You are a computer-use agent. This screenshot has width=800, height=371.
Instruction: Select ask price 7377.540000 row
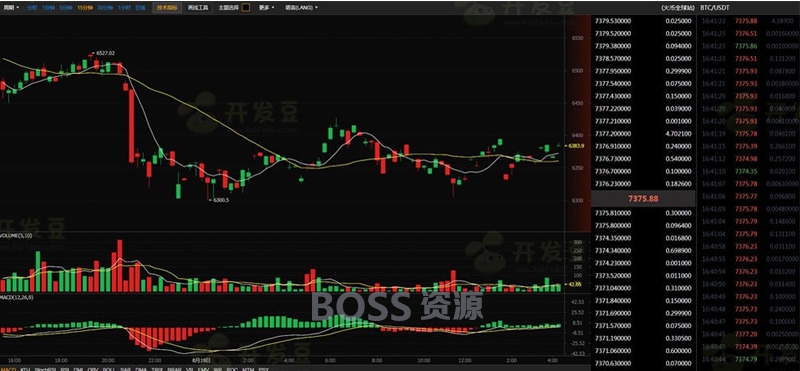[x=643, y=84]
